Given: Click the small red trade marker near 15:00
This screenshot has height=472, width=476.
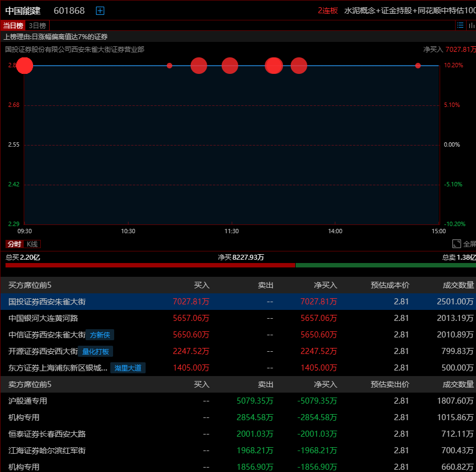Looking at the screenshot, I should click(x=418, y=66).
